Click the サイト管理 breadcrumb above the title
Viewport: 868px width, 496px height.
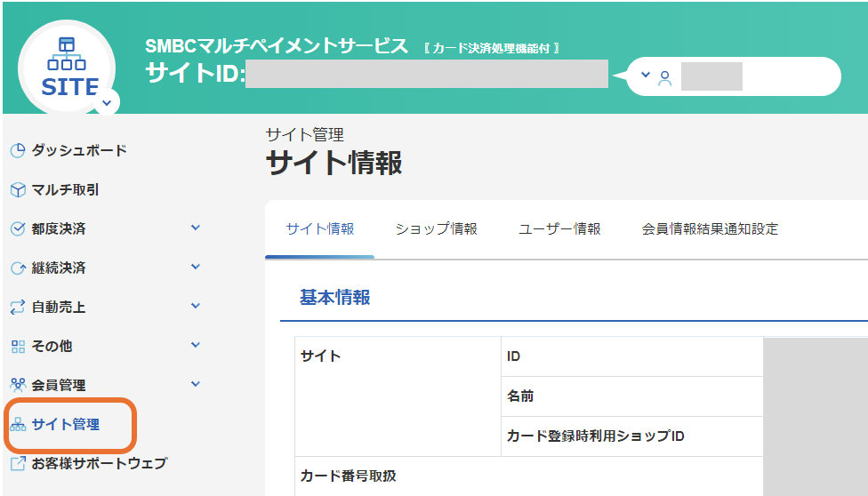coord(304,134)
